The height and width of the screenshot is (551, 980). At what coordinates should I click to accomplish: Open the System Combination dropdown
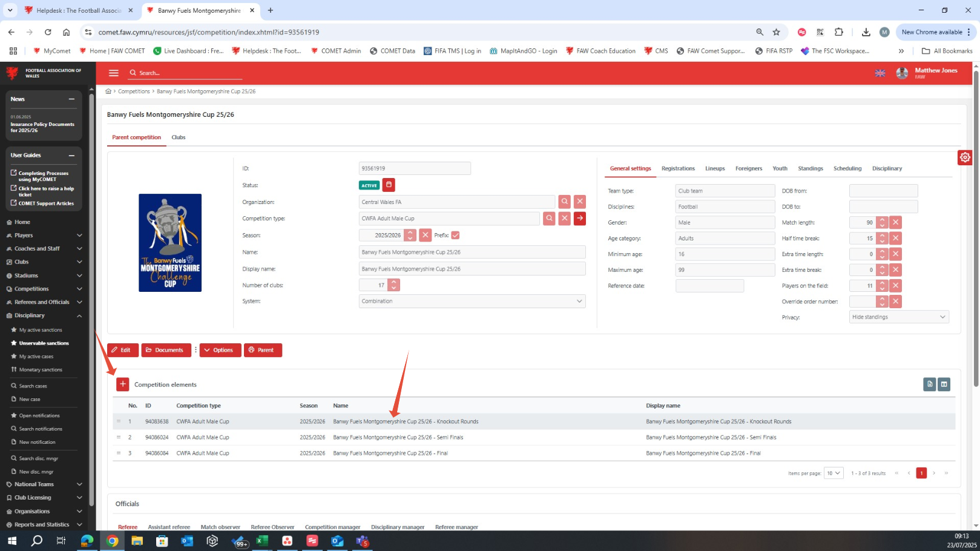tap(472, 301)
